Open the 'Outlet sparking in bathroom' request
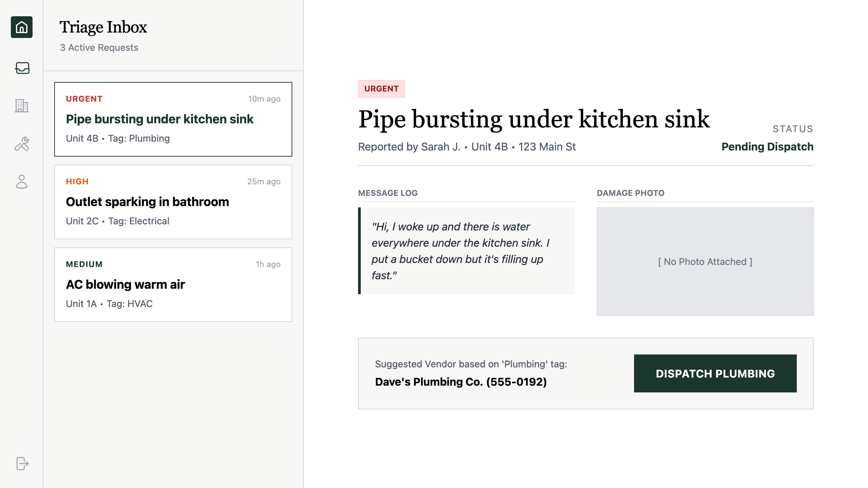The image size is (868, 488). [x=173, y=202]
